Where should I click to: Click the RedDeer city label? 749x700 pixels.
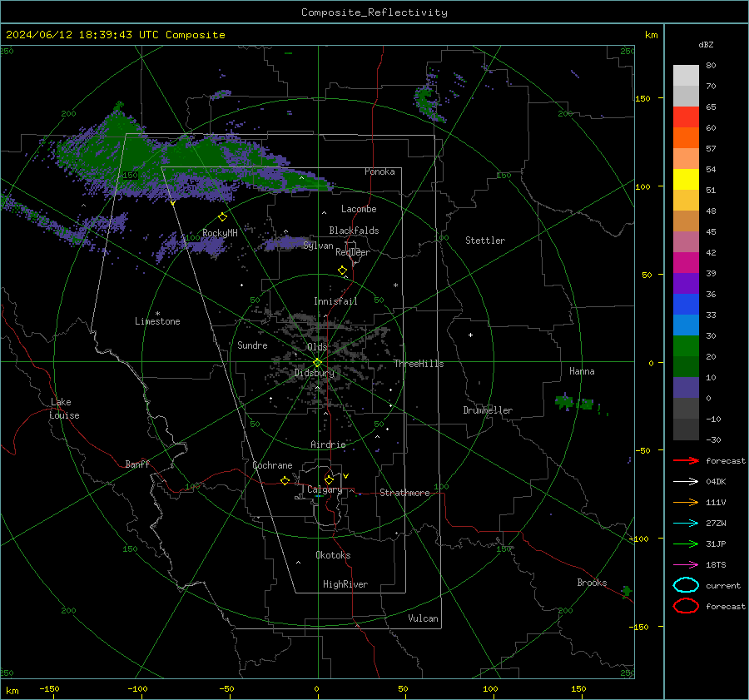pos(353,252)
